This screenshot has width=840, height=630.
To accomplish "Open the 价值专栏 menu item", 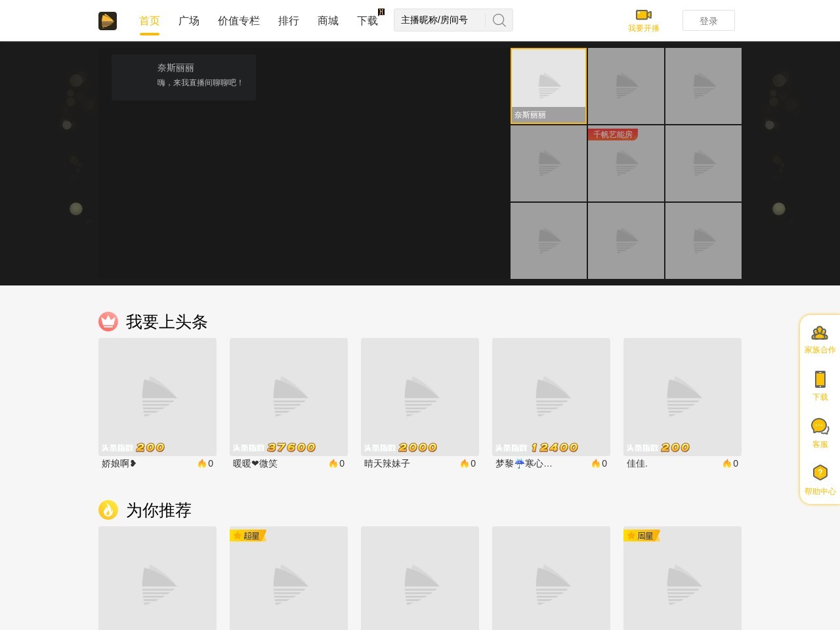I will click(x=239, y=21).
